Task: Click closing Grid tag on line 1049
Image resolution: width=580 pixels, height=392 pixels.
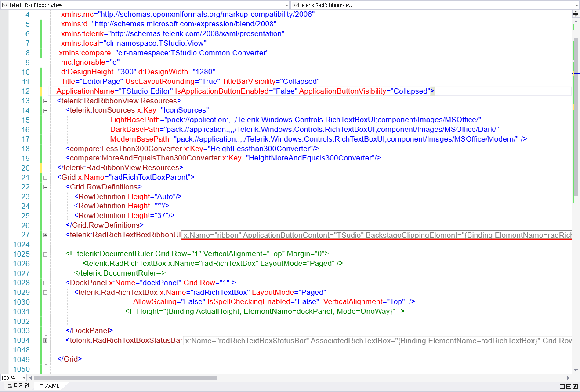Action: tap(70, 359)
